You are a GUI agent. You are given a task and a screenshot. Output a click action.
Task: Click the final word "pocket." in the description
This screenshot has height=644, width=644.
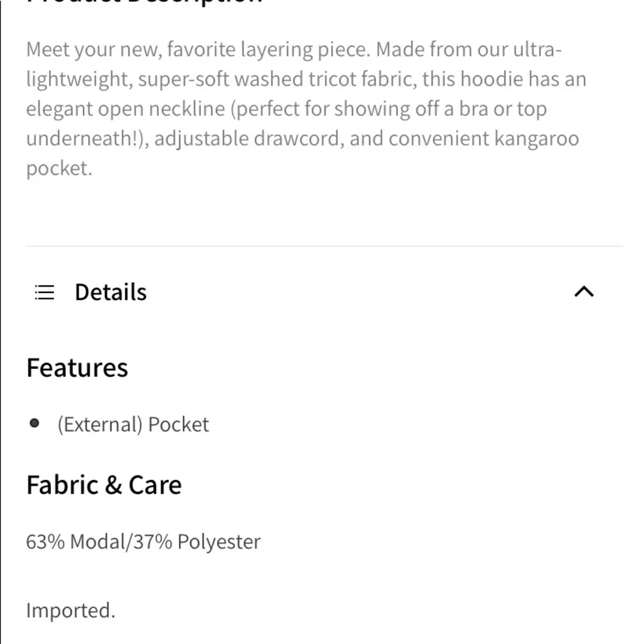(59, 169)
